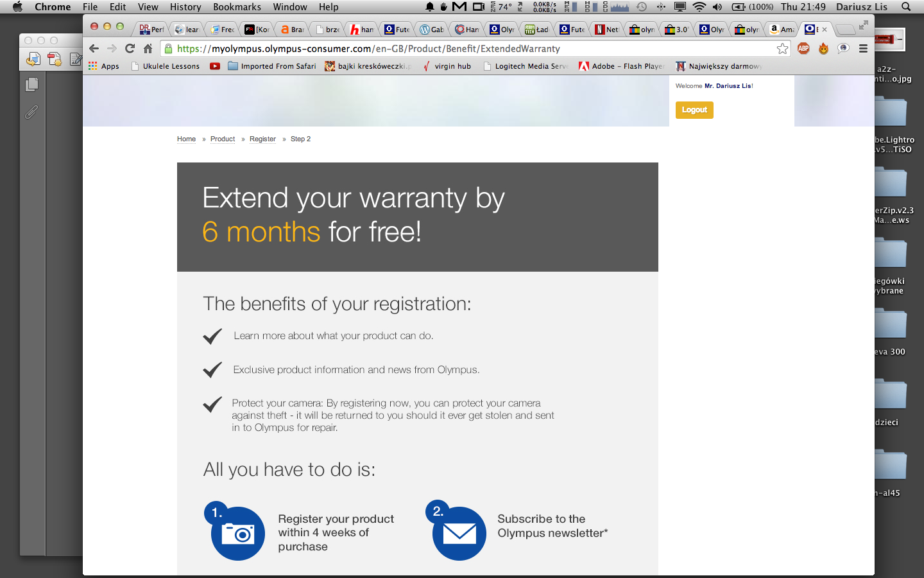Open Spotlight search in the menu bar
This screenshot has height=578, width=924.
coord(906,7)
